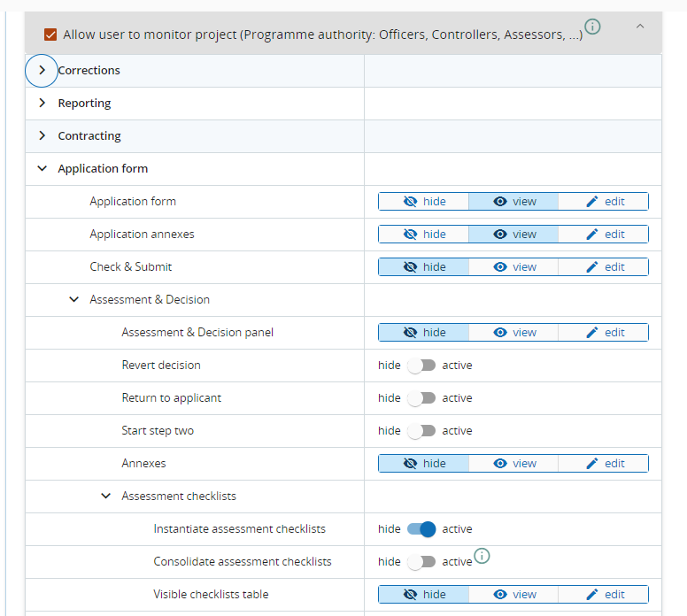Enable Consolidate assessment checklists switch
This screenshot has height=616, width=687.
coord(421,562)
